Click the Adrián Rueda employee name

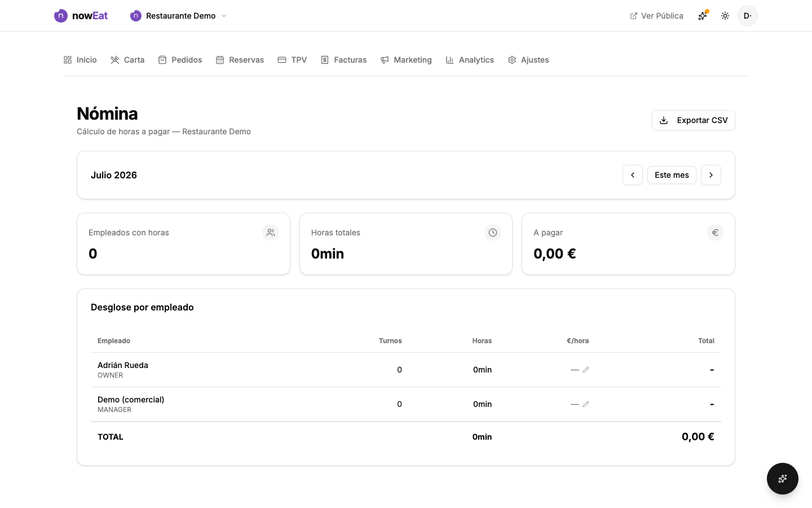click(x=123, y=365)
